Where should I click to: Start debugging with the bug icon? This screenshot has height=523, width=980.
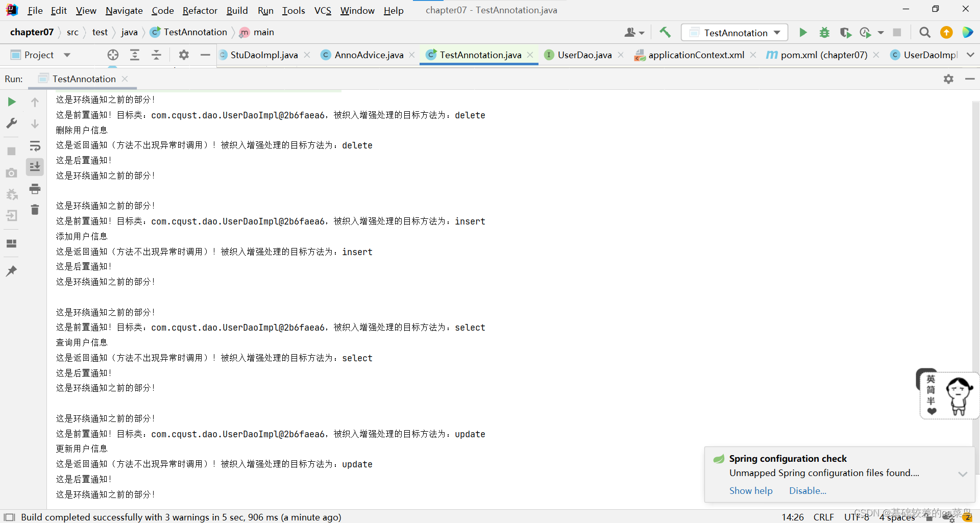(824, 32)
